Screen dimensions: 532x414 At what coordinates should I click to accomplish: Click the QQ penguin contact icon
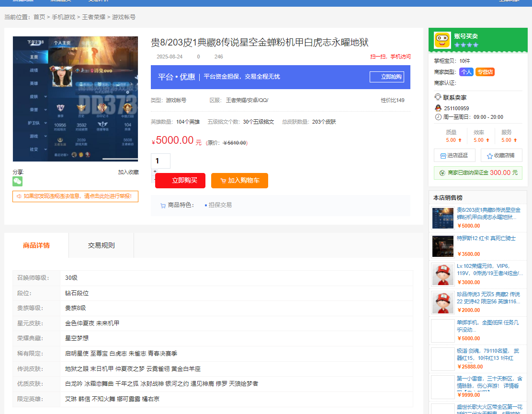point(438,108)
